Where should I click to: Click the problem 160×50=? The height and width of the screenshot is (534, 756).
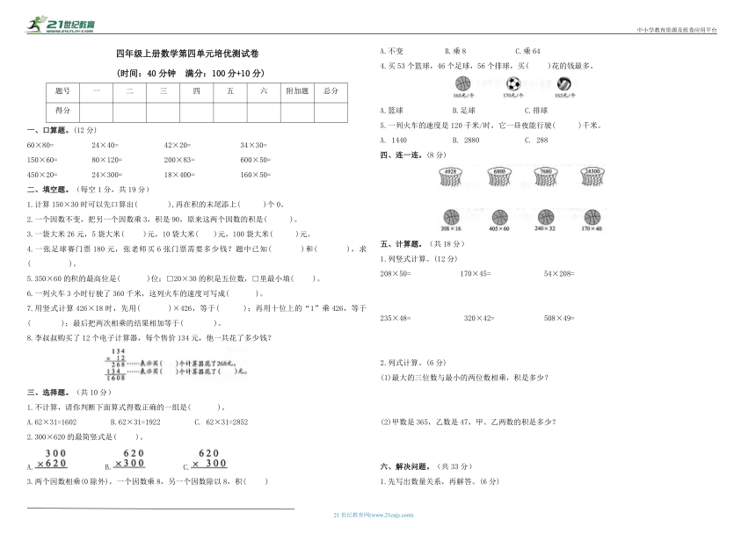pyautogui.click(x=256, y=175)
